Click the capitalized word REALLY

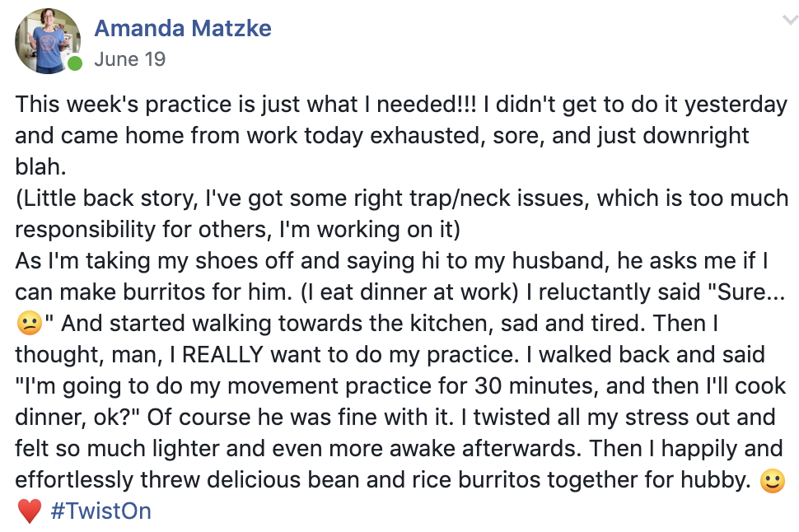point(222,355)
